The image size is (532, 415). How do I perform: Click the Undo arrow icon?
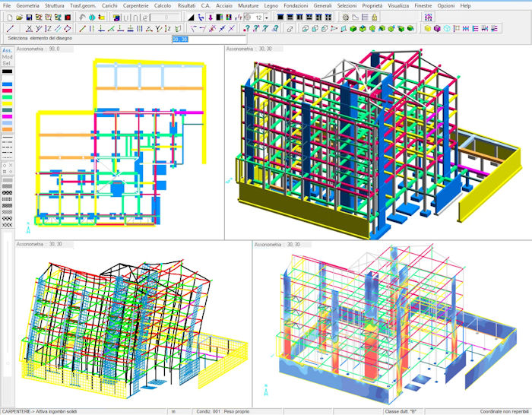pyautogui.click(x=82, y=17)
